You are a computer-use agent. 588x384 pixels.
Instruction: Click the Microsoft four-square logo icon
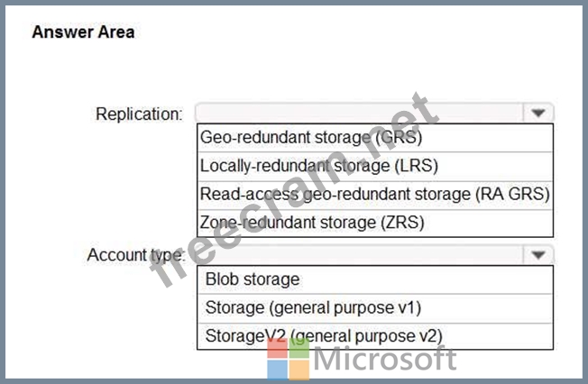[289, 359]
